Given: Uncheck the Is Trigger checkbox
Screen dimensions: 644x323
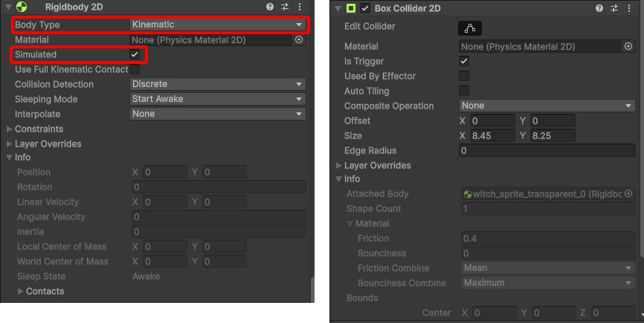Looking at the screenshot, I should pyautogui.click(x=464, y=61).
